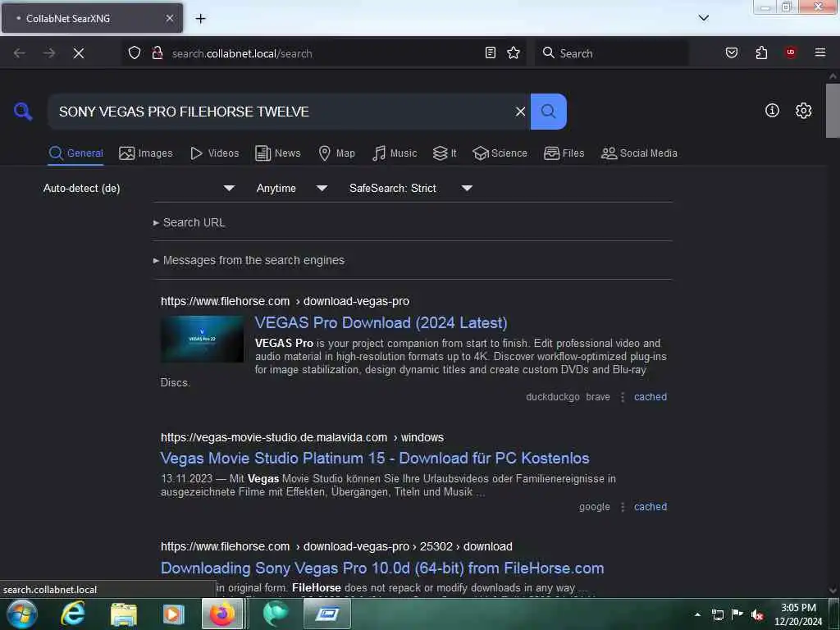Screen dimensions: 840x630
Task: Close the CollabNet SearXNG tab
Action: [169, 18]
